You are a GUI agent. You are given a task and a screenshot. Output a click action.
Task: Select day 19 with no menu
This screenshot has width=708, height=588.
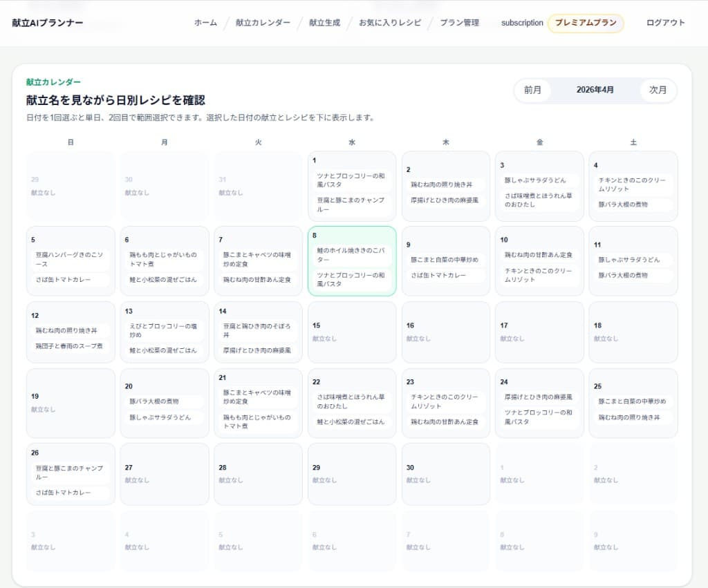click(x=71, y=403)
